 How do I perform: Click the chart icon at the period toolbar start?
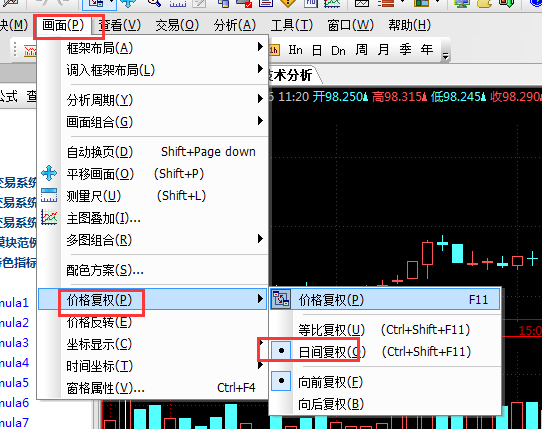30,51
